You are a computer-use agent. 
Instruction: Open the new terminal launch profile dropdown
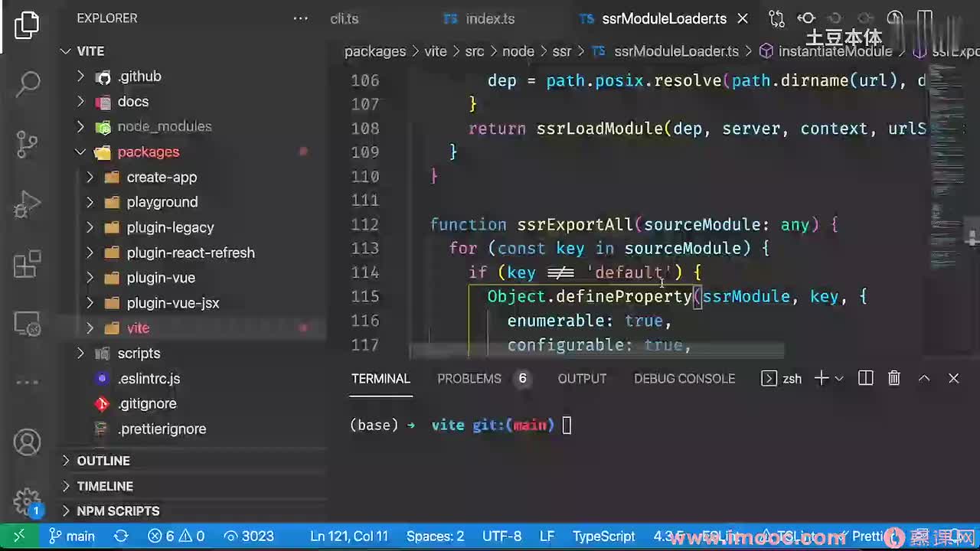pos(839,378)
